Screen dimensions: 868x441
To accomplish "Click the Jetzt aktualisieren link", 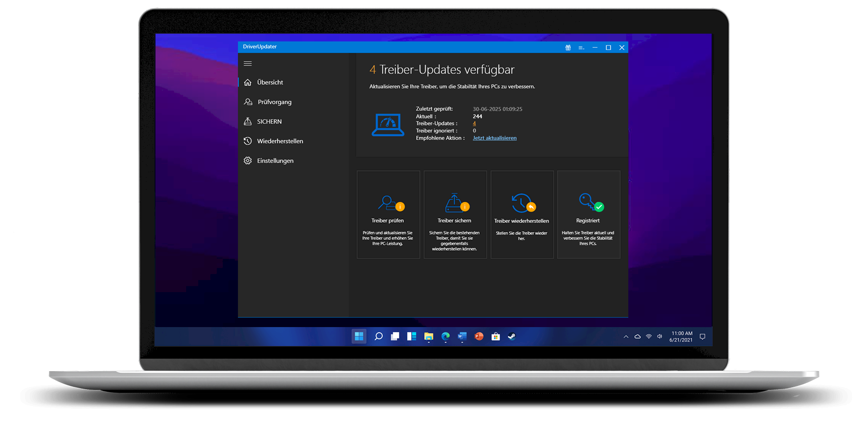I will pos(494,138).
